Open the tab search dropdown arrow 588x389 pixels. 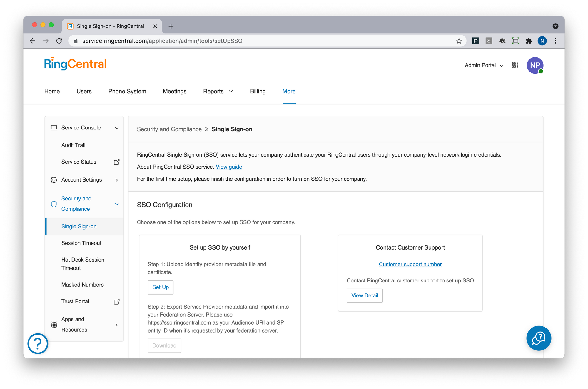pyautogui.click(x=555, y=26)
